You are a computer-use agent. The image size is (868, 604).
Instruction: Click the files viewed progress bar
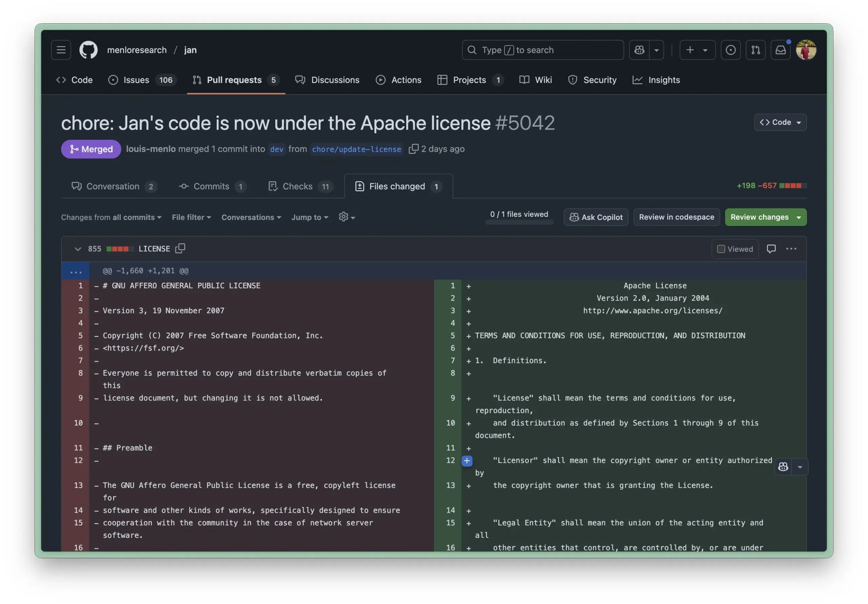coord(519,223)
